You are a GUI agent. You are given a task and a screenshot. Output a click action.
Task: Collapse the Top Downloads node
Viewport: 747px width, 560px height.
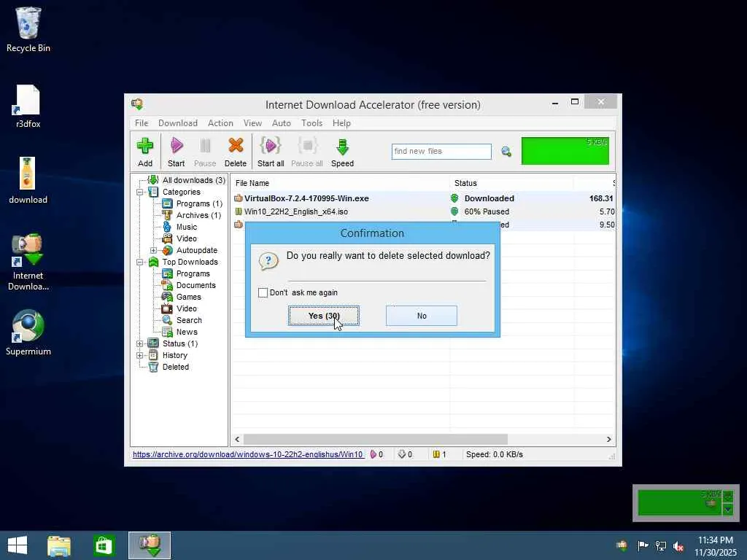click(139, 262)
